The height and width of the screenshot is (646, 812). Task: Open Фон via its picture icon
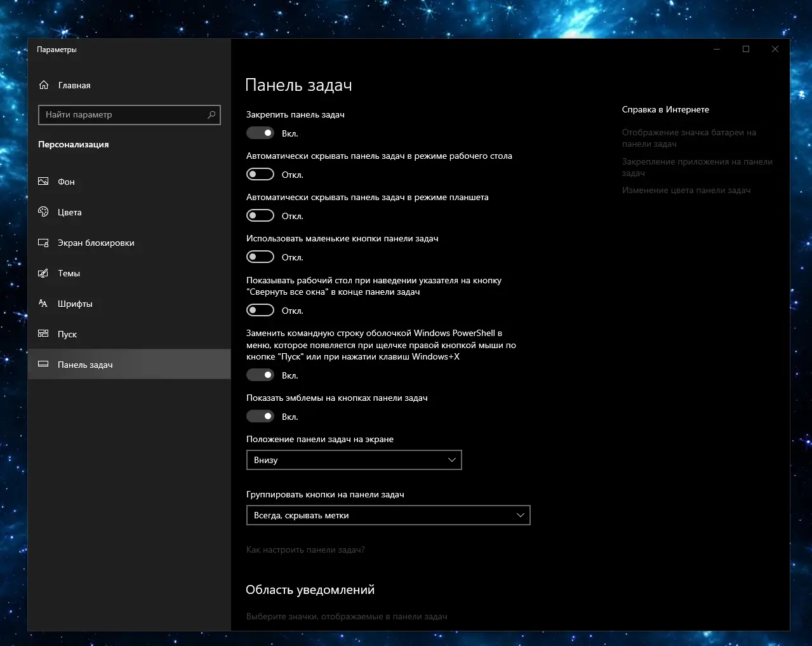tap(43, 182)
